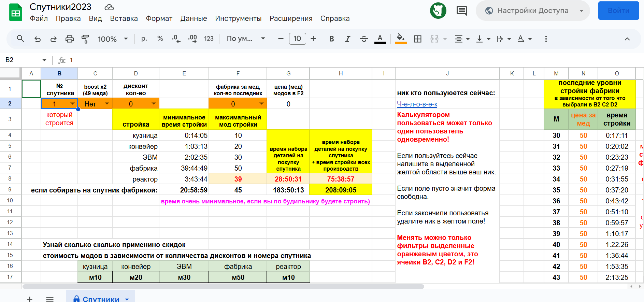The image size is (644, 302).
Task: Toggle strikethrough formatting
Action: 364,39
